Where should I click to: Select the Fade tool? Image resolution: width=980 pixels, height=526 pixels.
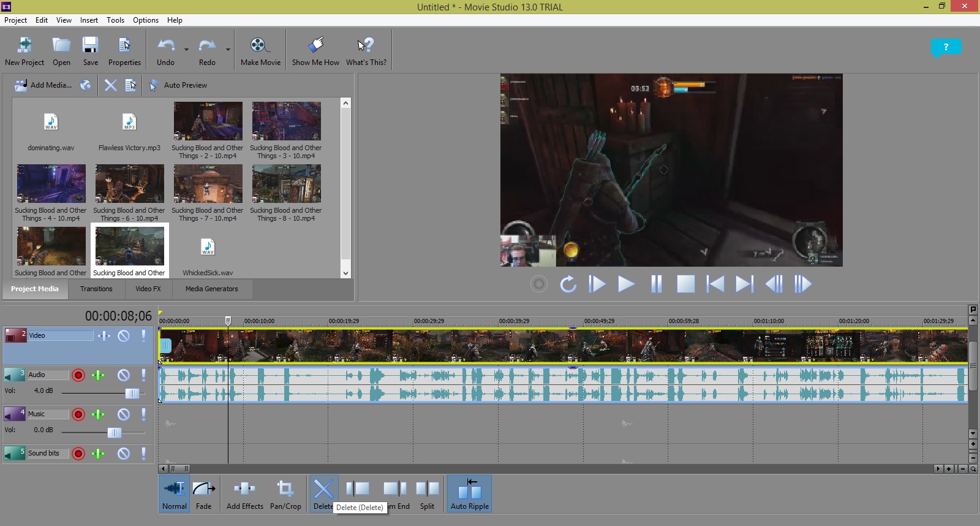(204, 494)
